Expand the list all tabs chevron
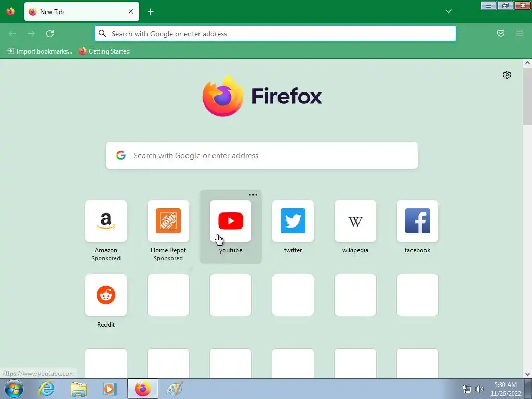The width and height of the screenshot is (532, 399). [x=449, y=11]
